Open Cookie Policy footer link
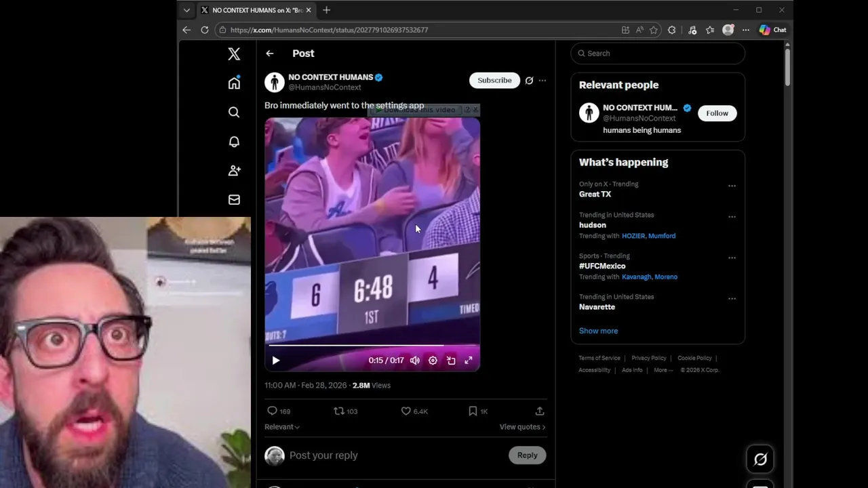This screenshot has width=868, height=488. coord(694,358)
